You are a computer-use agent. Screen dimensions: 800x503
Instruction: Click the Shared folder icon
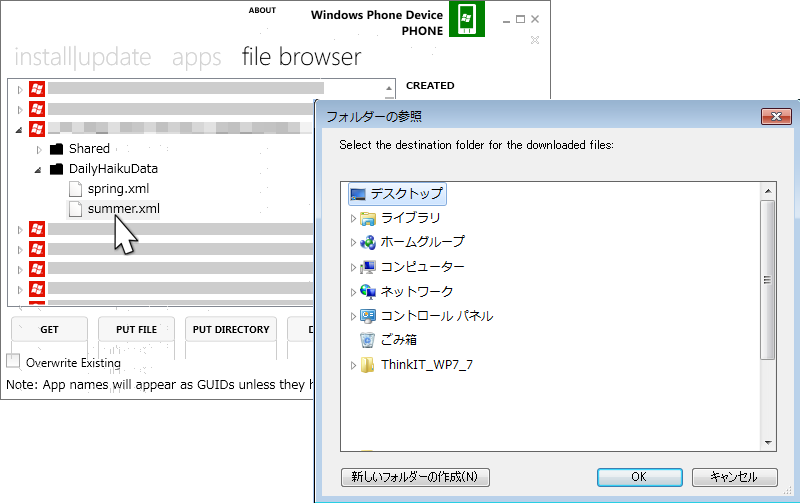point(56,149)
